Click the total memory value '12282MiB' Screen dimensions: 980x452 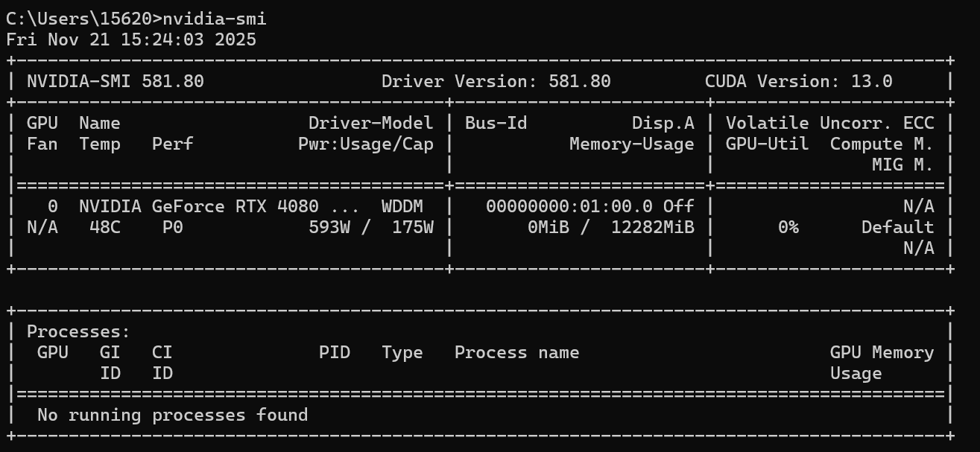[x=653, y=227]
